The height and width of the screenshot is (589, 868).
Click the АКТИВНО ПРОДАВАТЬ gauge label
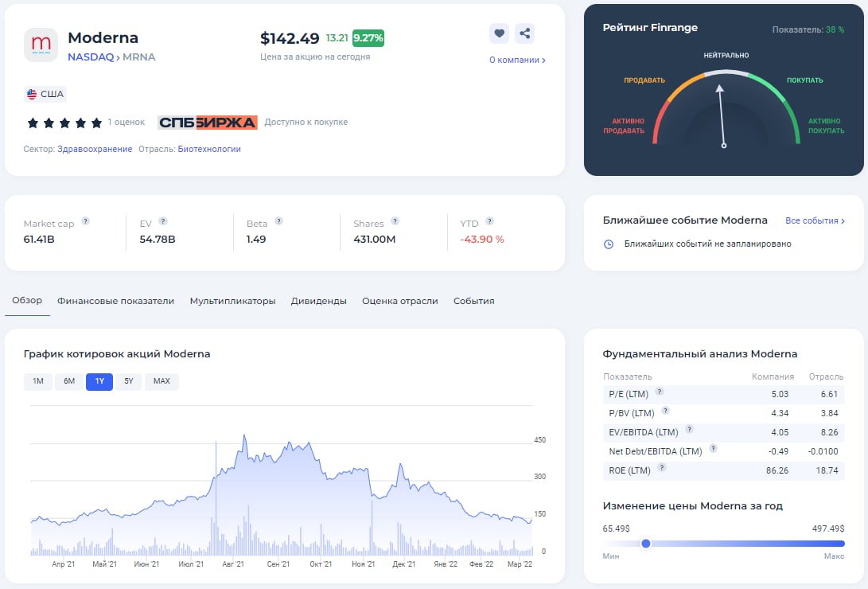pos(624,127)
